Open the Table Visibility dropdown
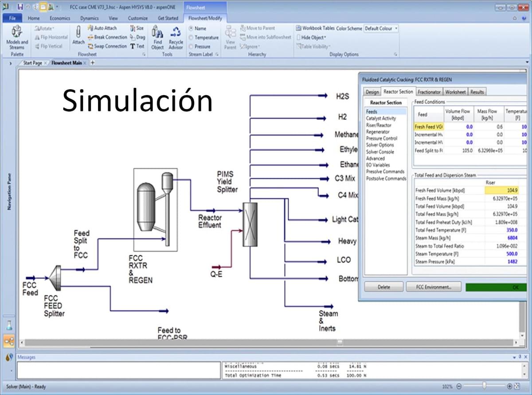Viewport: 532px width, 395px height. [313, 46]
